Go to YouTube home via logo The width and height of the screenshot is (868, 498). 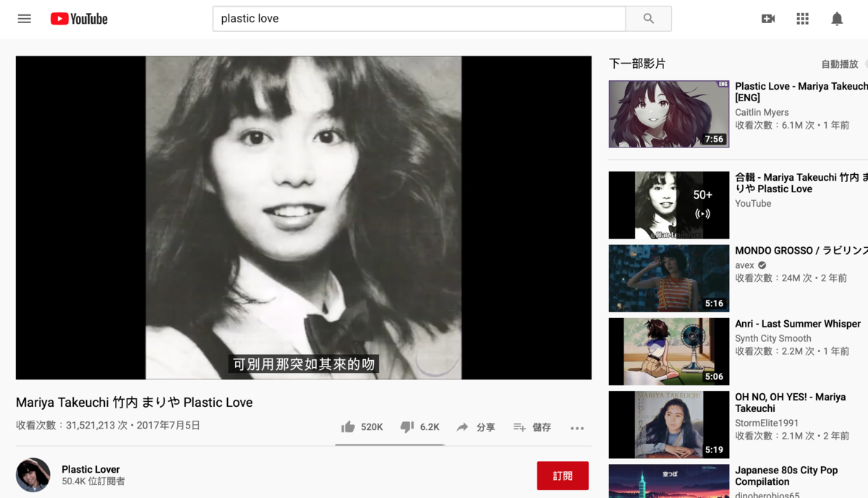point(79,19)
